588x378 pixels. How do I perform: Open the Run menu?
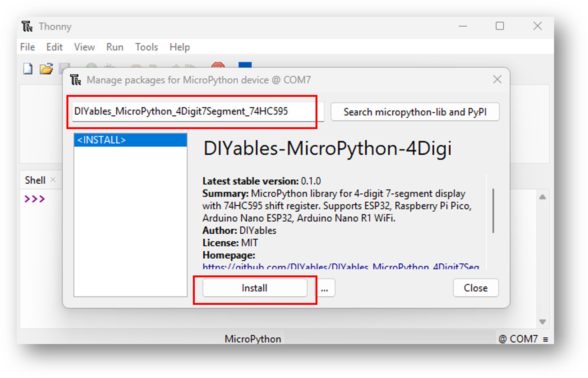[114, 47]
